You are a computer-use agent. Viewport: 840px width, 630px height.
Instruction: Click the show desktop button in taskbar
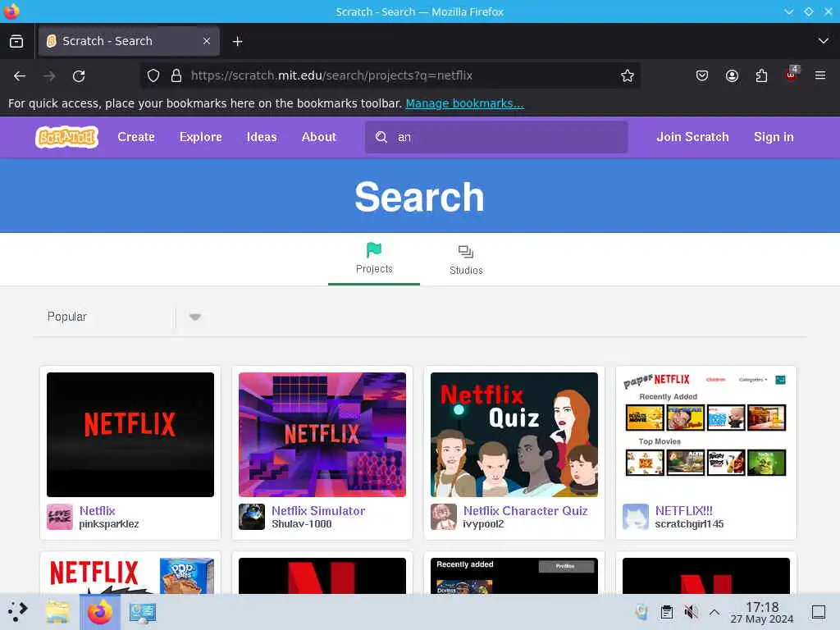pos(819,612)
